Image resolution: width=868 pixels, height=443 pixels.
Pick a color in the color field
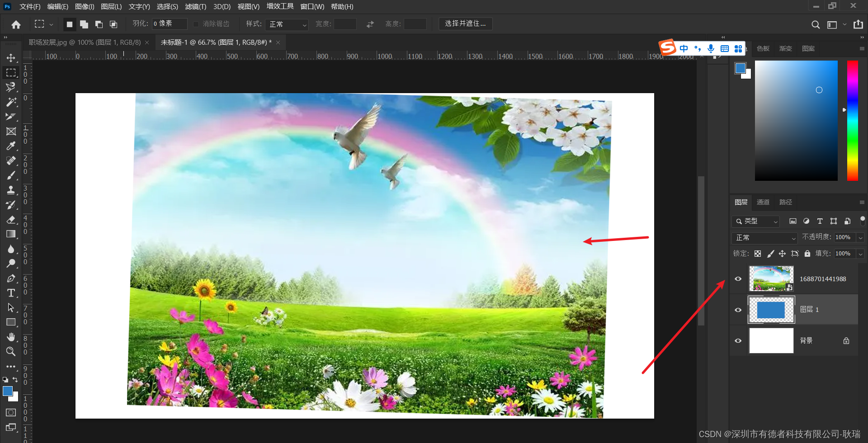pyautogui.click(x=796, y=120)
